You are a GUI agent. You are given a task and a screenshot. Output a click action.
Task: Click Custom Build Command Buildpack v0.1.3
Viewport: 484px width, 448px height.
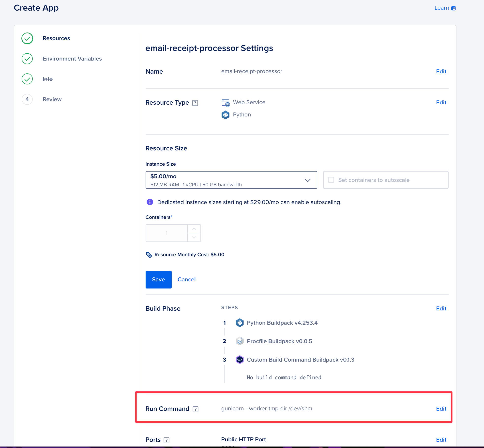coord(301,360)
